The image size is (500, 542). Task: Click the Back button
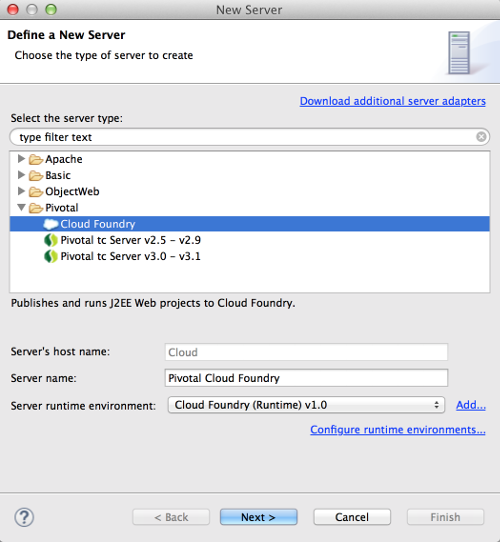point(171,517)
